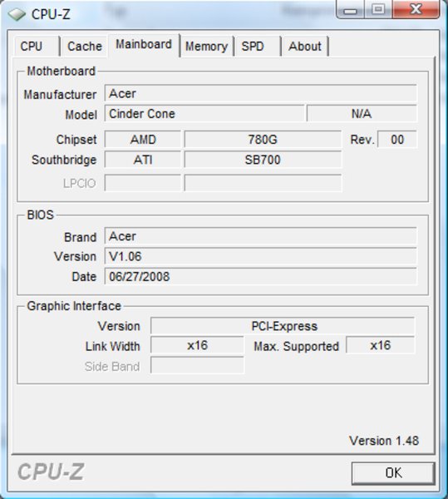Click the BIOS group heading
Screen dimensions: 448x499
click(41, 215)
